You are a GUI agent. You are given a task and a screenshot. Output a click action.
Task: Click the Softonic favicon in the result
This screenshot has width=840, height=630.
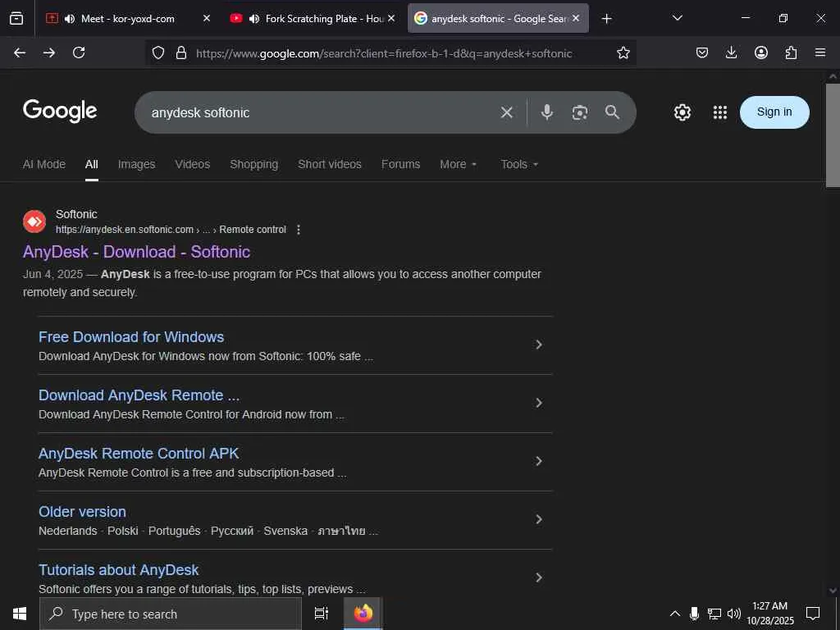click(x=34, y=221)
